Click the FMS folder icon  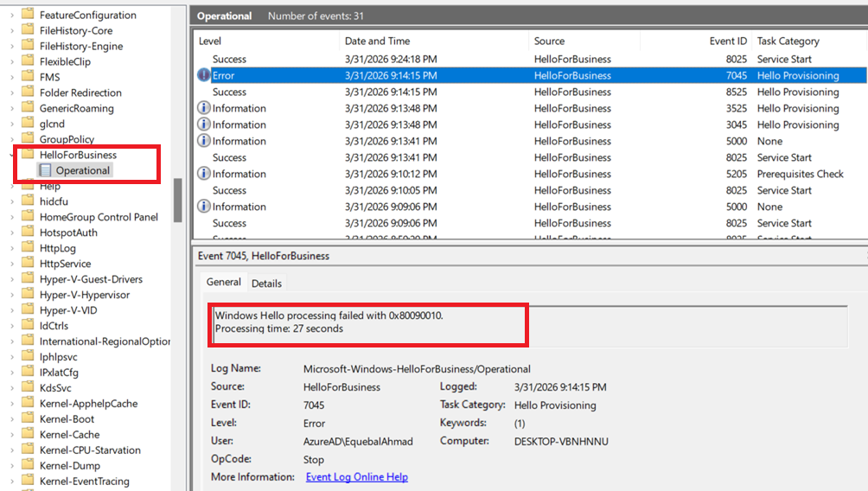coord(28,76)
